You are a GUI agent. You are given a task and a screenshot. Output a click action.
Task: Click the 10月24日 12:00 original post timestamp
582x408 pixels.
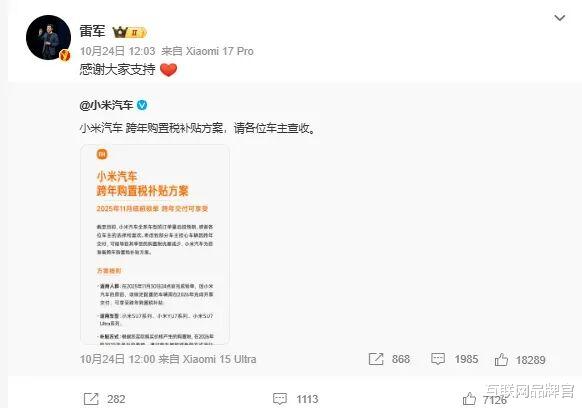[x=117, y=359]
